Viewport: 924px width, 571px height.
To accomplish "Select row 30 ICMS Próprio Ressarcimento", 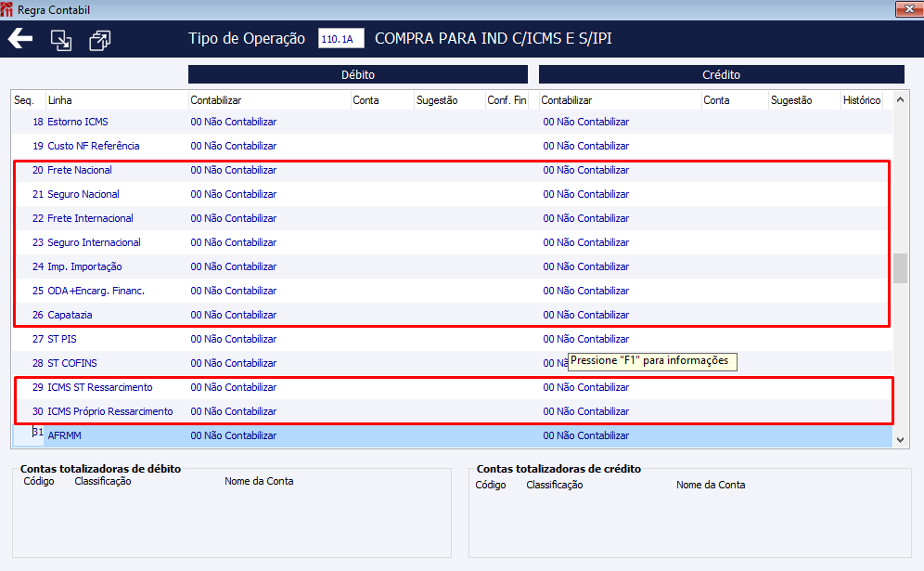I will (x=452, y=411).
